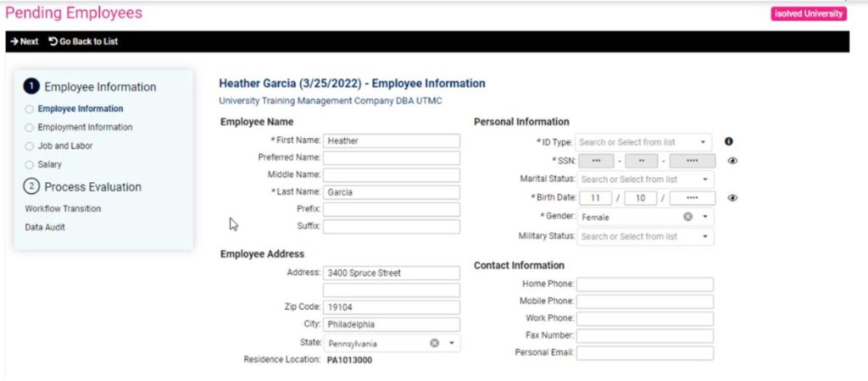This screenshot has height=381, width=868.
Task: Open step 1 Employee Information heading
Action: 90,87
